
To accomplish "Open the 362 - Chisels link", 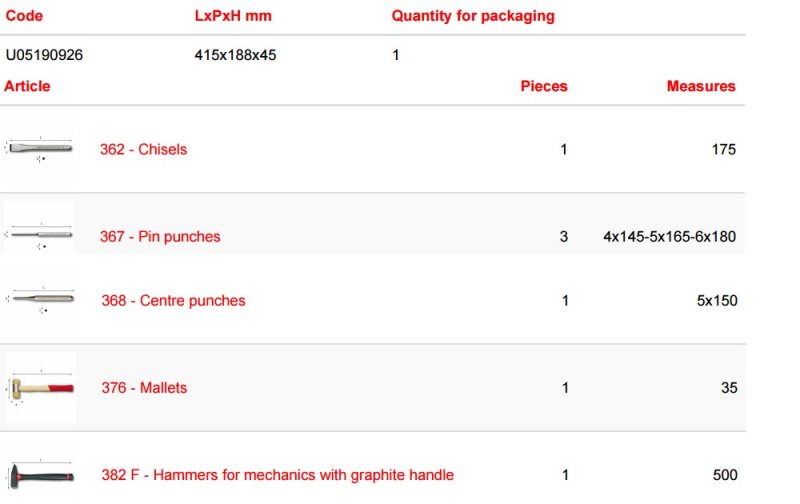I will (x=143, y=149).
